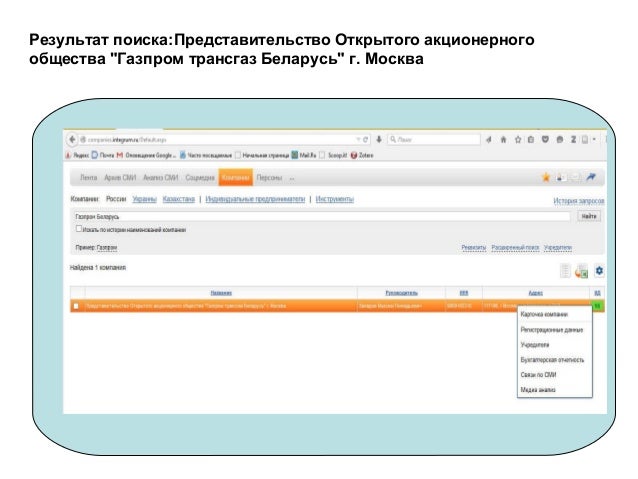This screenshot has height=479, width=638.
Task: Click the browser back arrow button
Action: click(72, 140)
